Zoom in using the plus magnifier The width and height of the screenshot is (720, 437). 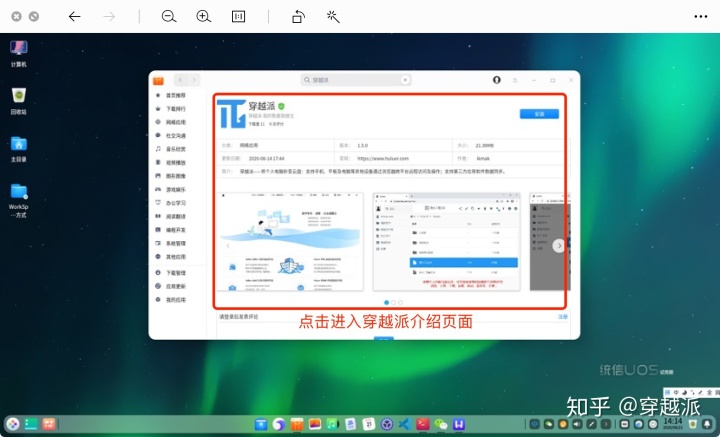click(x=203, y=17)
